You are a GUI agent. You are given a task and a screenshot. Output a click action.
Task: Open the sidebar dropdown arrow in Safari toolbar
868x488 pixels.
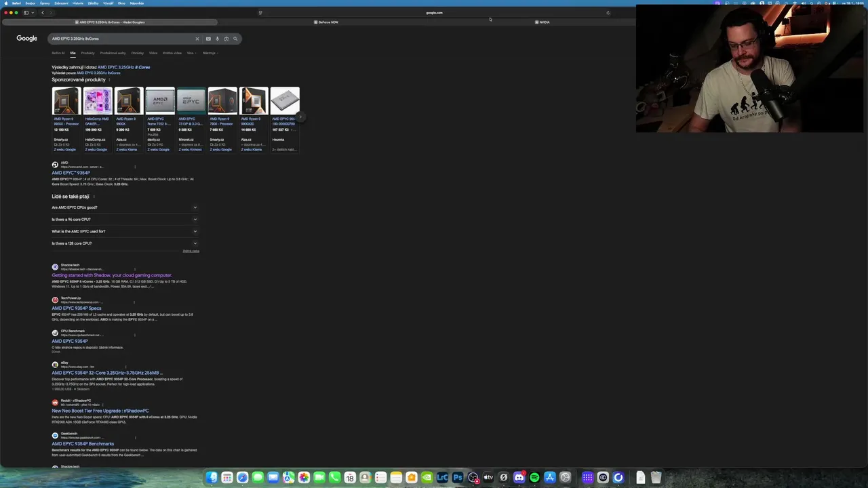coord(33,12)
